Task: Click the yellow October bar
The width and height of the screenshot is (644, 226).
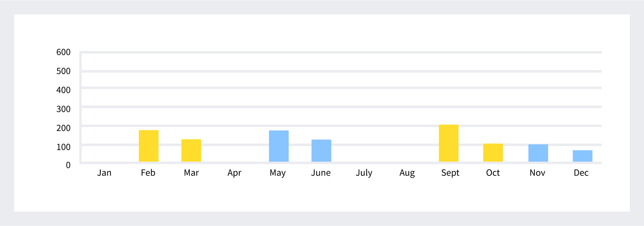Action: pyautogui.click(x=493, y=153)
